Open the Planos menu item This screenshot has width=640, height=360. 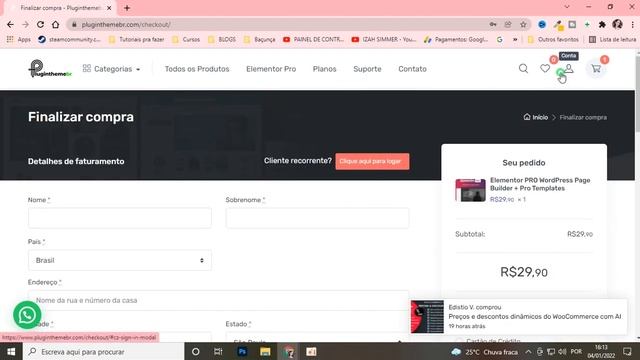pos(324,69)
